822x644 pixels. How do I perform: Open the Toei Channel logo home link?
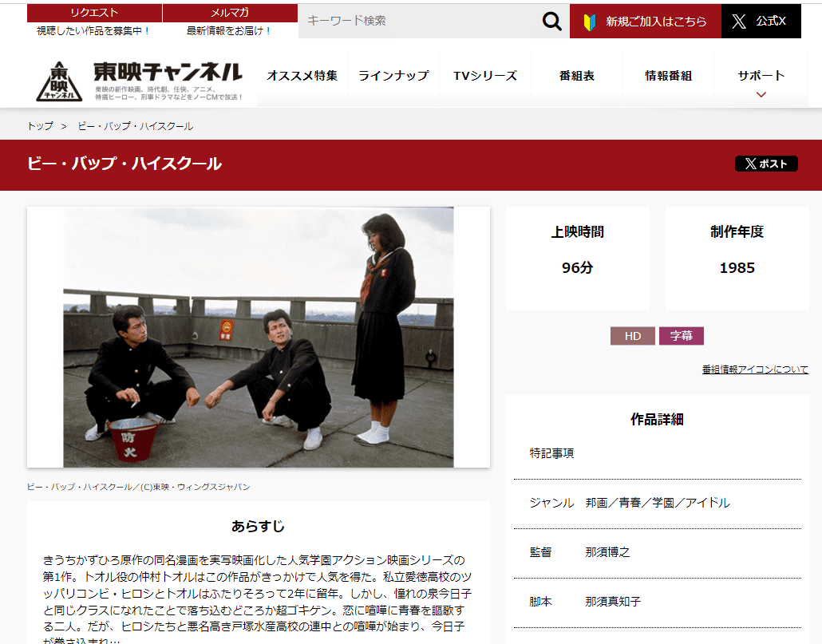[140, 81]
